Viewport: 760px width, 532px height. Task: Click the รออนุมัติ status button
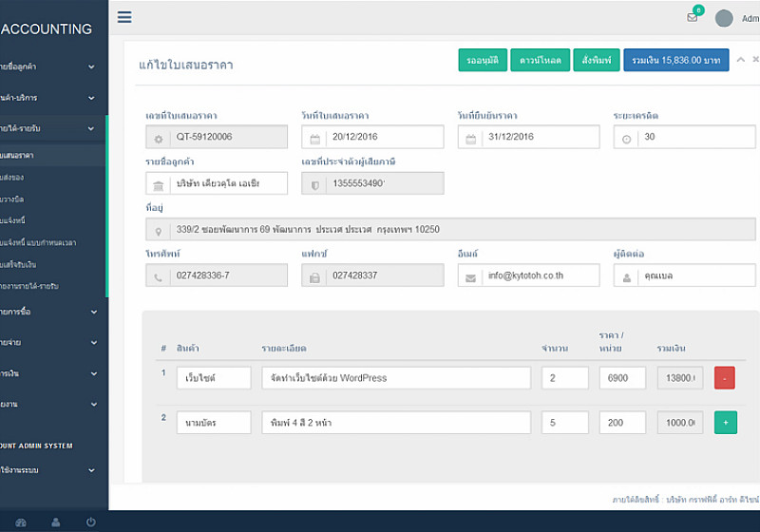[x=483, y=61]
